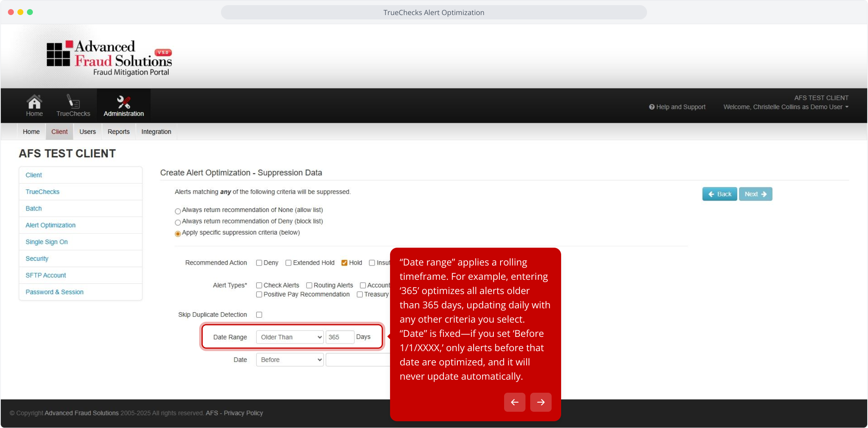Go to Security in the sidebar

[80, 258]
